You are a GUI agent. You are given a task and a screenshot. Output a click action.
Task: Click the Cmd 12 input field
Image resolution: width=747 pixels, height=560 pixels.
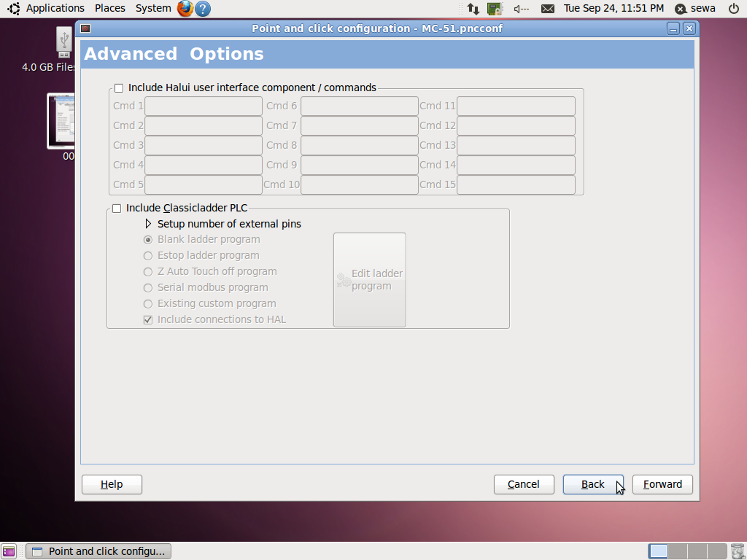516,125
